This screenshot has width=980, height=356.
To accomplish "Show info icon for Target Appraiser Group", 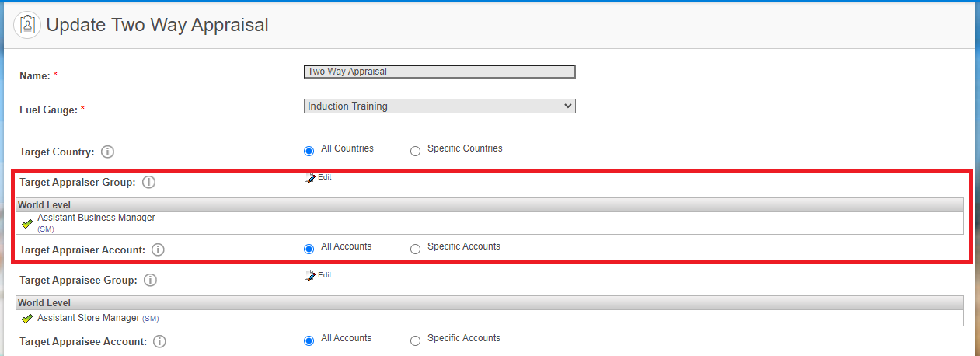I will tap(148, 183).
